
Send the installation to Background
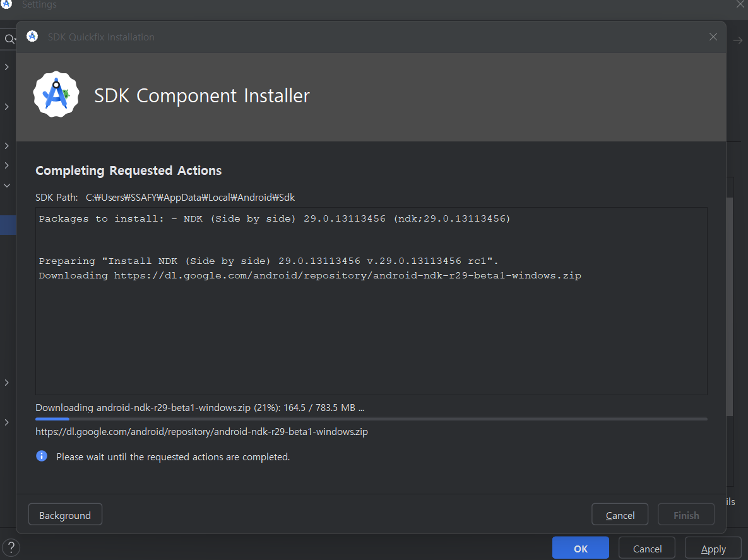click(65, 515)
